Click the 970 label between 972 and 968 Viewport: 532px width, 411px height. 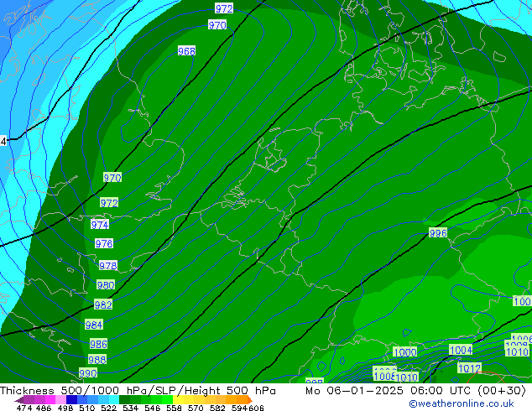pyautogui.click(x=217, y=25)
